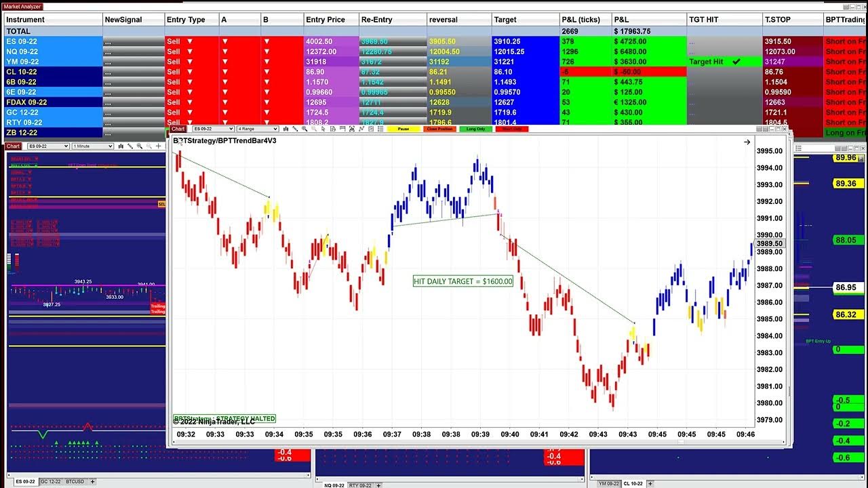Image resolution: width=868 pixels, height=488 pixels.
Task: Click the HIT DAILY TARGET = $1600.00 label
Action: [463, 281]
